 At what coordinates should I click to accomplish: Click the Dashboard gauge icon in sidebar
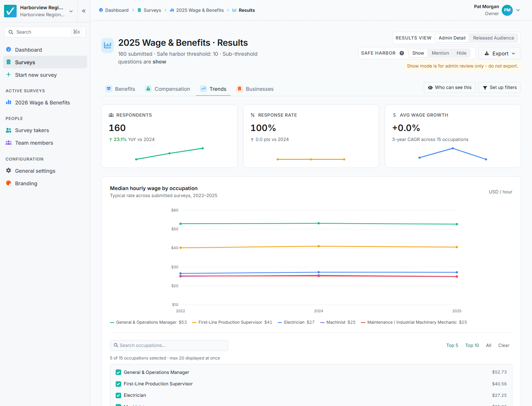click(8, 49)
